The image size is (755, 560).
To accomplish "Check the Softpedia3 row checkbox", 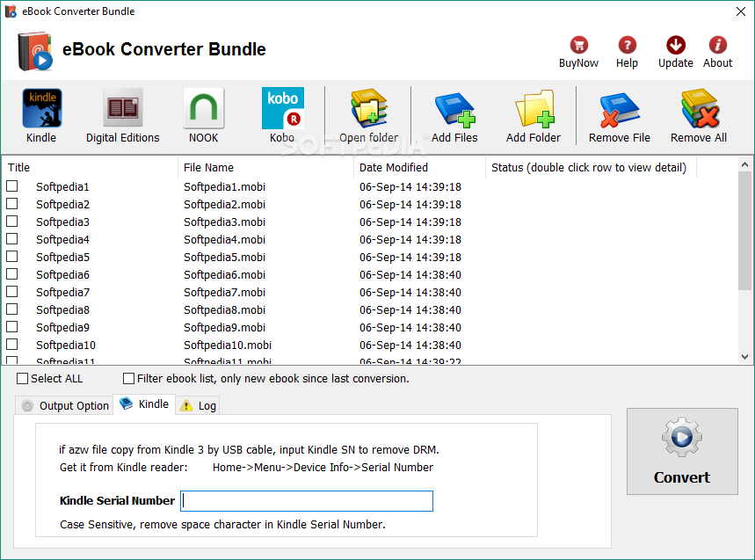I will (x=12, y=221).
